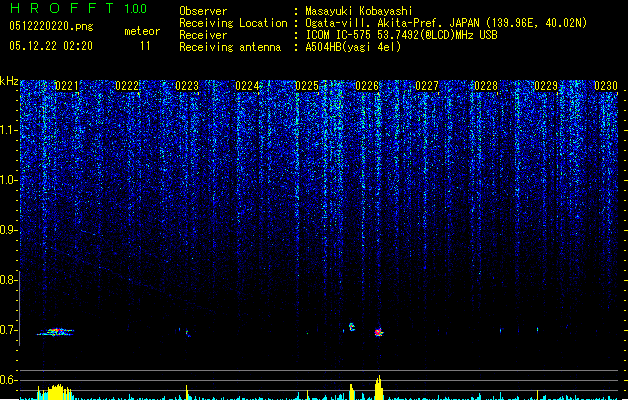Image resolution: width=629 pixels, height=400 pixels.
Task: Click the 0228 time marker
Action: click(486, 86)
